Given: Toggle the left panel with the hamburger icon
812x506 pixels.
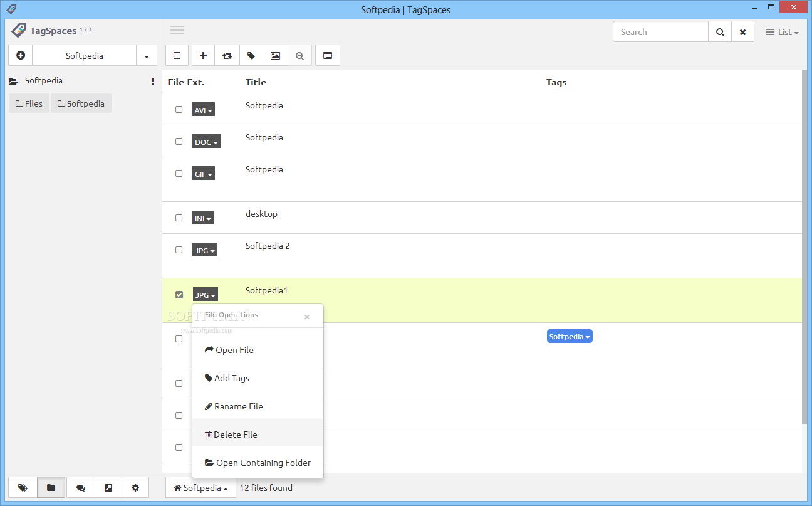Looking at the screenshot, I should pos(177,30).
